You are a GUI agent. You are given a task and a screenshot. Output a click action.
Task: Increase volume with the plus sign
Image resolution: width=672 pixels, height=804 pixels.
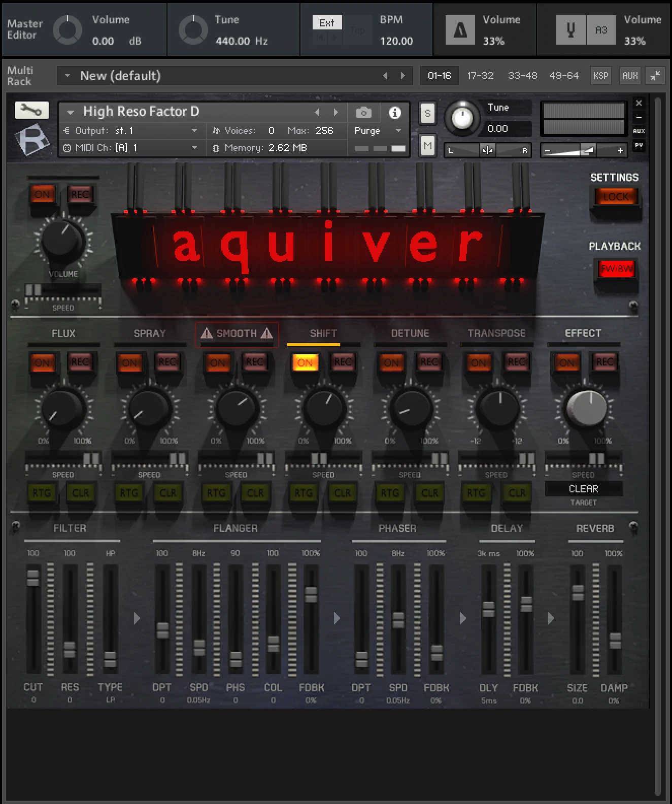[x=620, y=151]
